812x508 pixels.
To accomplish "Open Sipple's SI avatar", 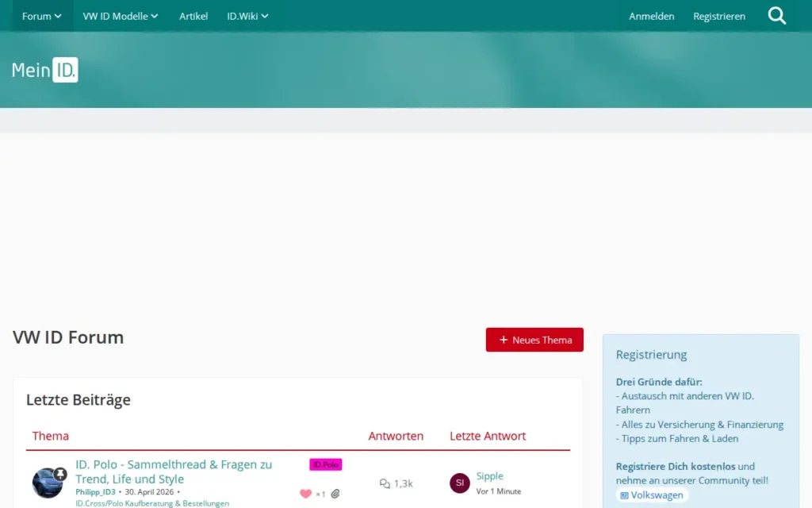I will coord(459,483).
